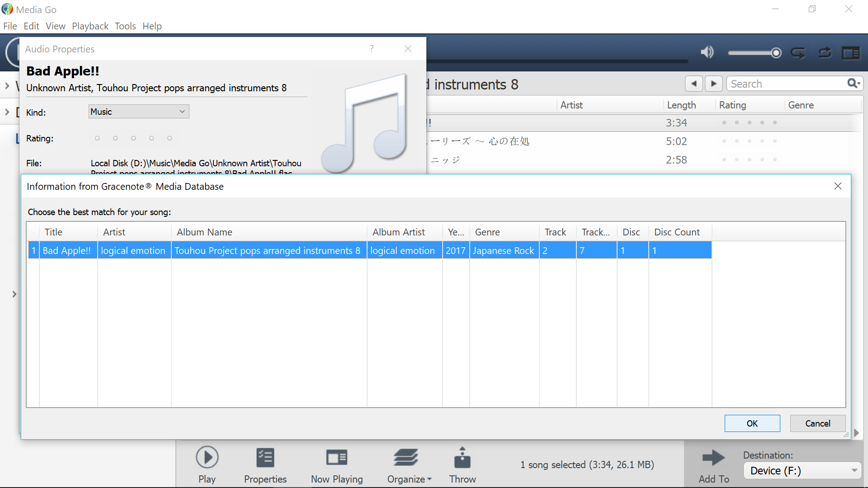Click the Play icon in bottom toolbar
The image size is (868, 488).
pyautogui.click(x=207, y=458)
